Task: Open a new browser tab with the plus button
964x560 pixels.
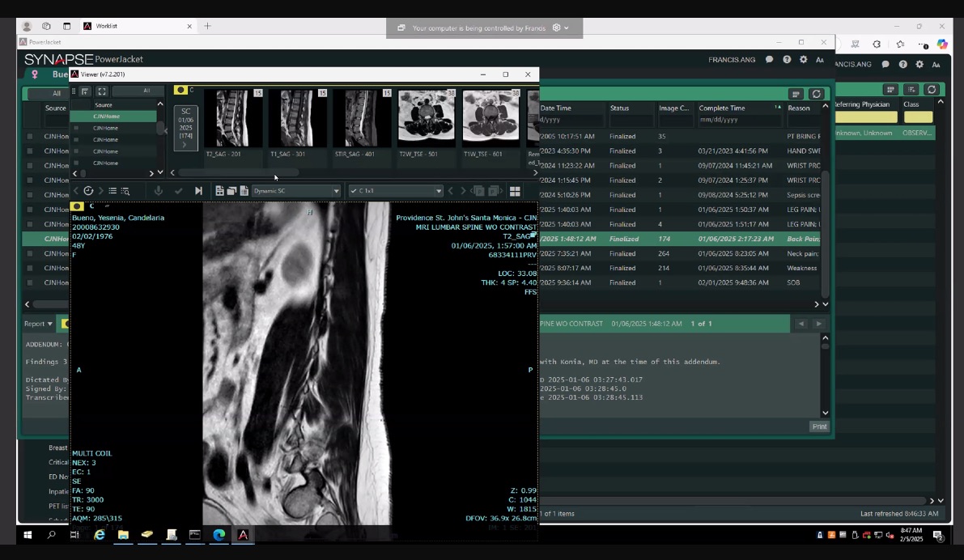Action: point(208,26)
